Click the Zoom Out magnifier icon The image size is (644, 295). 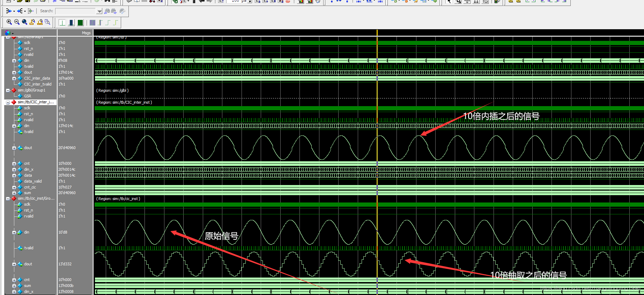[x=17, y=22]
